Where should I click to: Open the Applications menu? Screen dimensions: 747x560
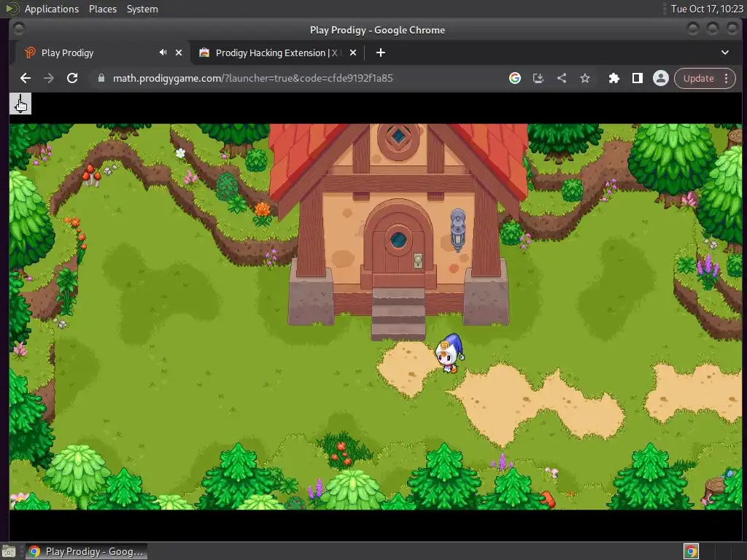[x=52, y=9]
